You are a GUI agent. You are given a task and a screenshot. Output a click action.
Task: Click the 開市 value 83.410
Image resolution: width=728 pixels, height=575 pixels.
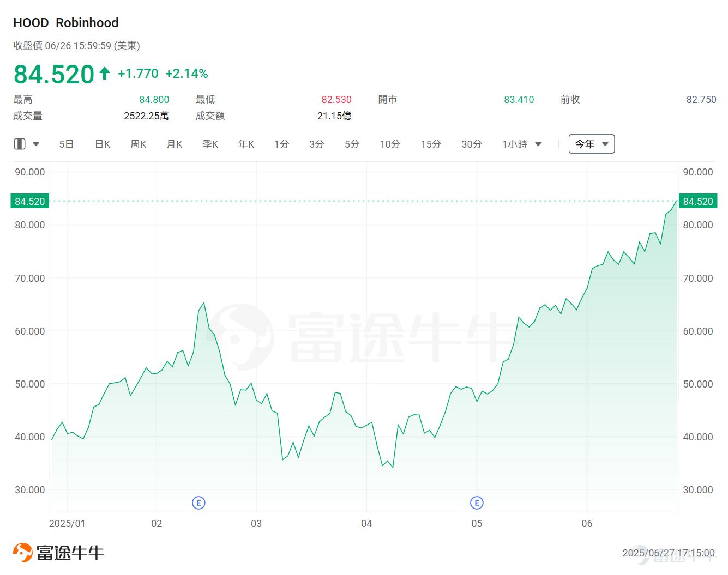(519, 100)
